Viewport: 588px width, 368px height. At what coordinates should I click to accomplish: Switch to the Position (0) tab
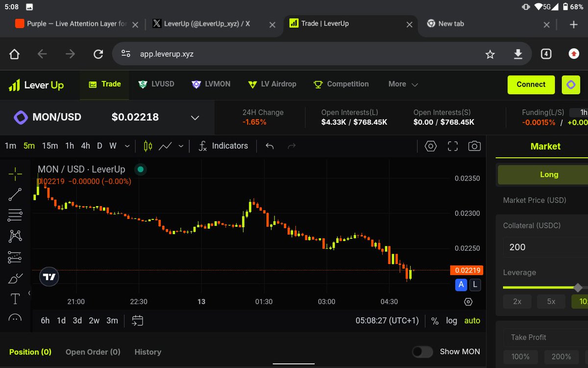[x=30, y=352]
